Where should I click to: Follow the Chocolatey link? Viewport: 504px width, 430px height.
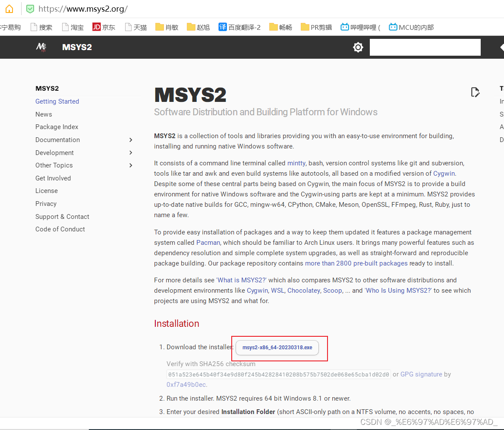point(304,291)
